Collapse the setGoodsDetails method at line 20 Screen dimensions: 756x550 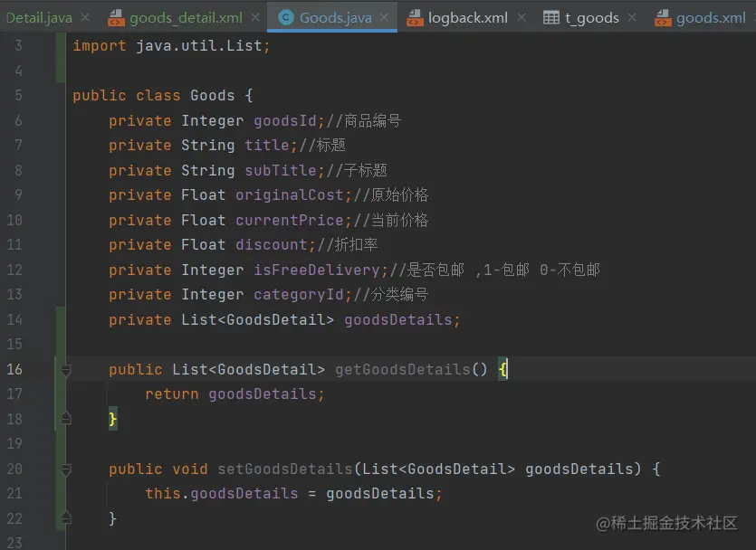point(66,469)
